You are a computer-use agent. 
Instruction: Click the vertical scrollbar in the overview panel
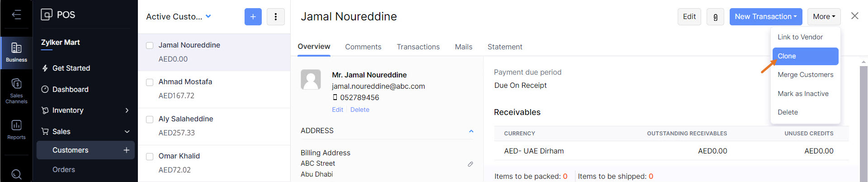coord(863,122)
